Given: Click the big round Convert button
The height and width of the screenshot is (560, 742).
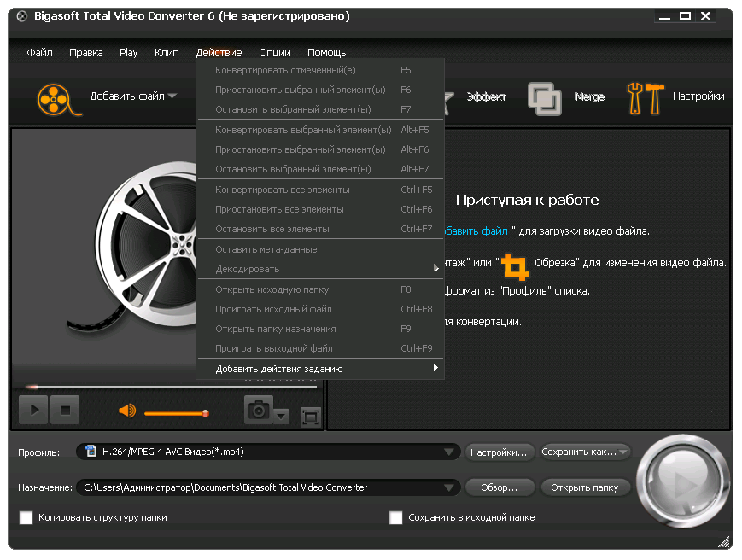Looking at the screenshot, I should point(683,481).
